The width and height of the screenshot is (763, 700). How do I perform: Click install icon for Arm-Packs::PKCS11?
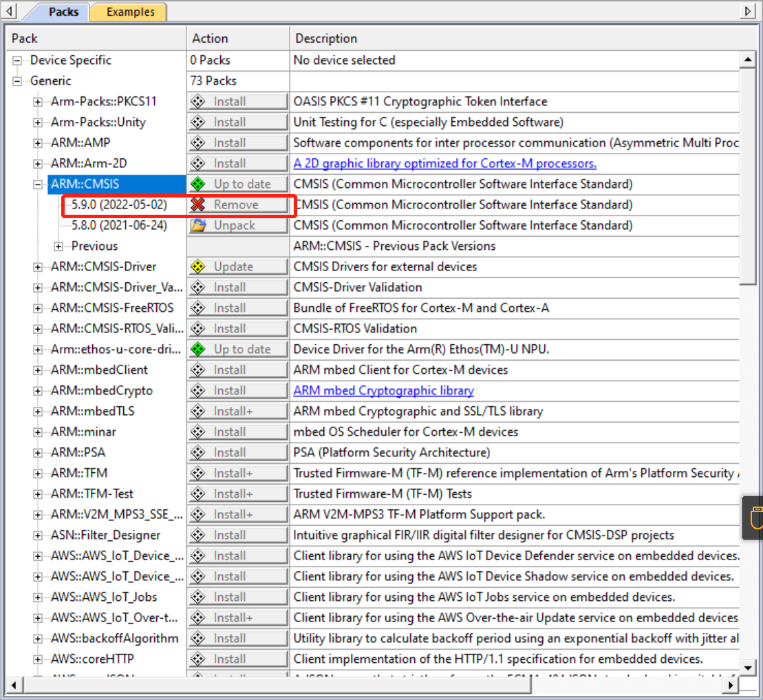coord(198,102)
